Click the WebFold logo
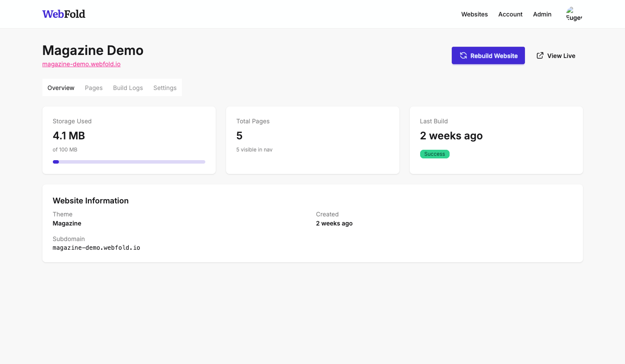This screenshot has width=625, height=364. pyautogui.click(x=64, y=14)
